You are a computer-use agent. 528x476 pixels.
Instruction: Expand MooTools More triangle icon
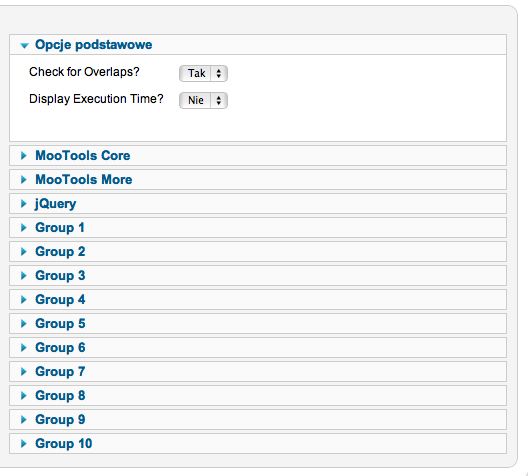point(24,179)
